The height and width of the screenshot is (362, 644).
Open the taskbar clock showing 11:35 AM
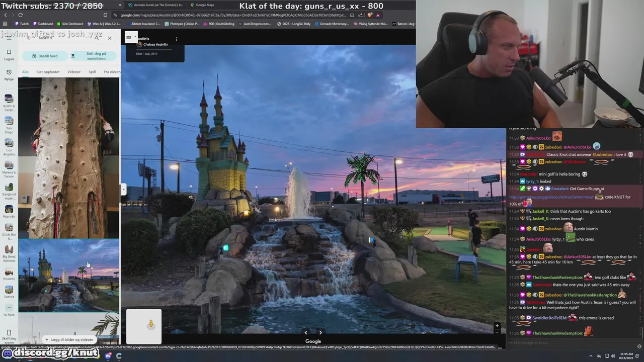tap(627, 356)
